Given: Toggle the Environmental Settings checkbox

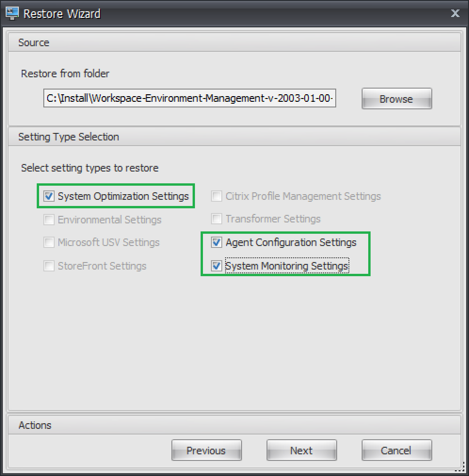Looking at the screenshot, I should [49, 220].
